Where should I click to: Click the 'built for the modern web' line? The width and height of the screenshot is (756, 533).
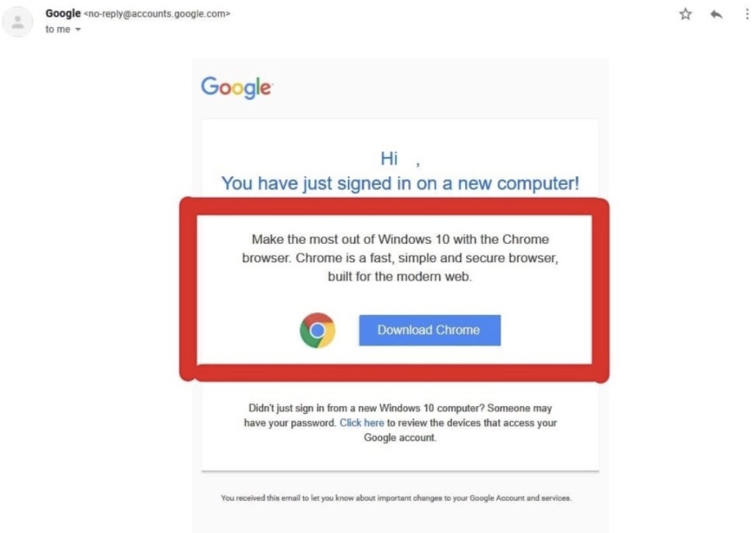400,276
